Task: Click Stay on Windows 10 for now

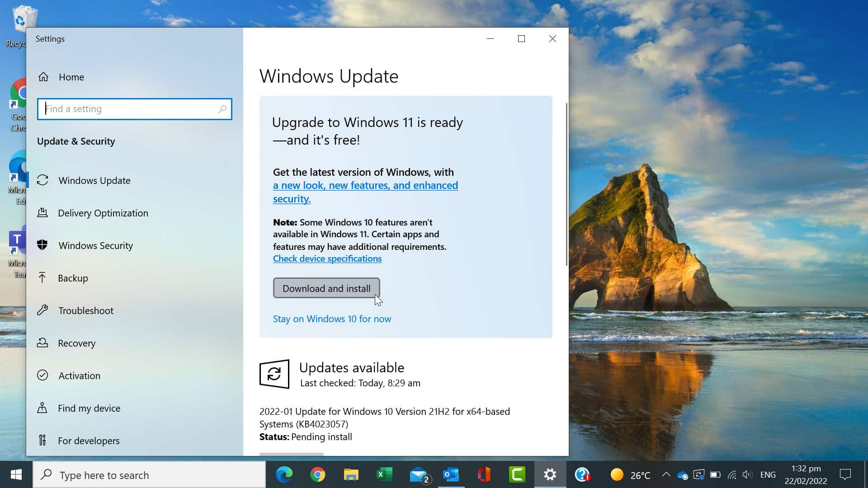Action: (332, 319)
